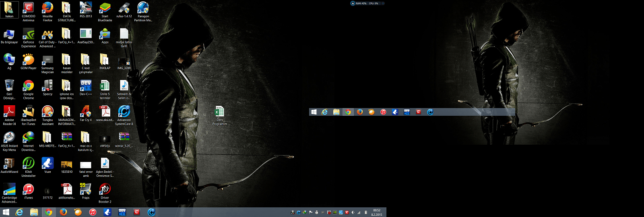The width and height of the screenshot is (644, 217).
Task: Select the PES 2013 desktop icon
Action: pyautogui.click(x=86, y=10)
